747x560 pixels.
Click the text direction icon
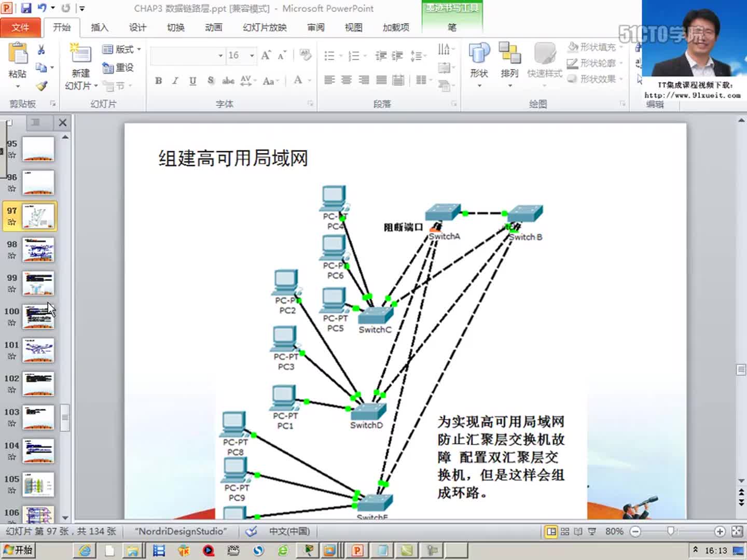point(444,49)
